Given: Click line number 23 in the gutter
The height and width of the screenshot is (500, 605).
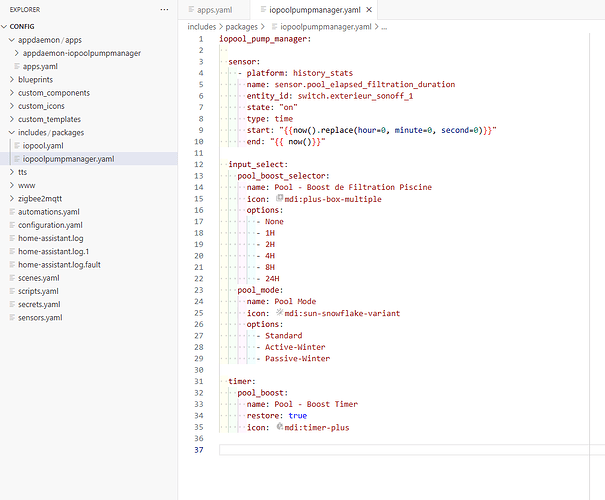Looking at the screenshot, I should click(199, 290).
